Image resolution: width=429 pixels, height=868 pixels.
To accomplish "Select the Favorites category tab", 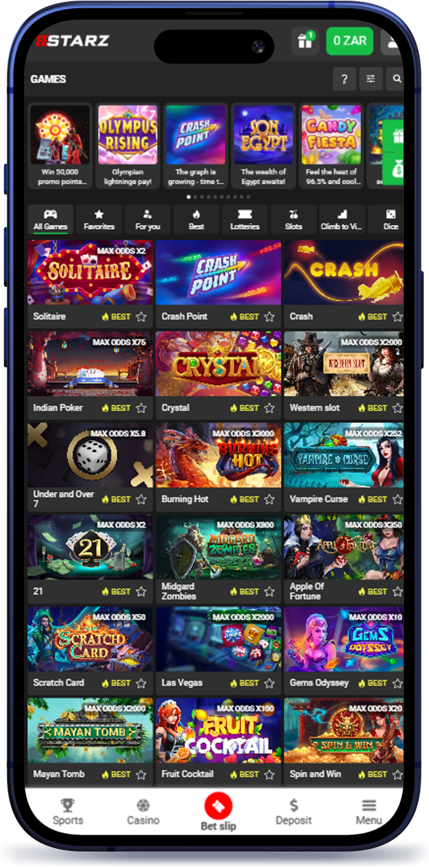I will pyautogui.click(x=99, y=220).
